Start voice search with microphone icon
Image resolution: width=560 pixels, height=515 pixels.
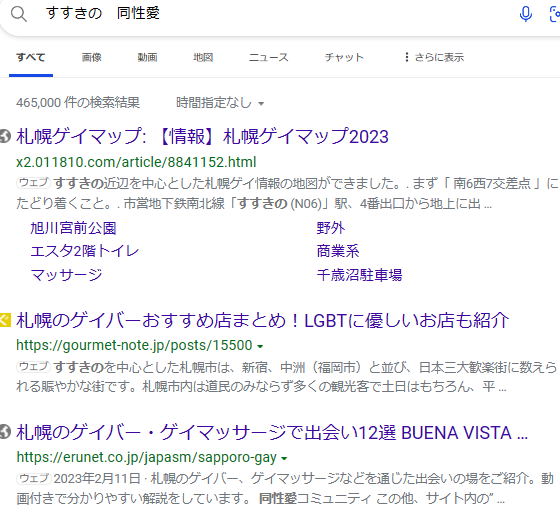click(x=525, y=14)
